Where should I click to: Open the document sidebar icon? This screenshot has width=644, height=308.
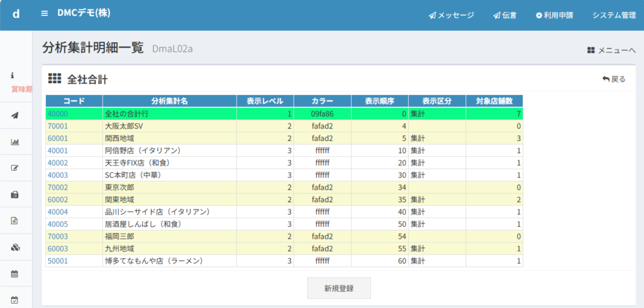(x=16, y=220)
